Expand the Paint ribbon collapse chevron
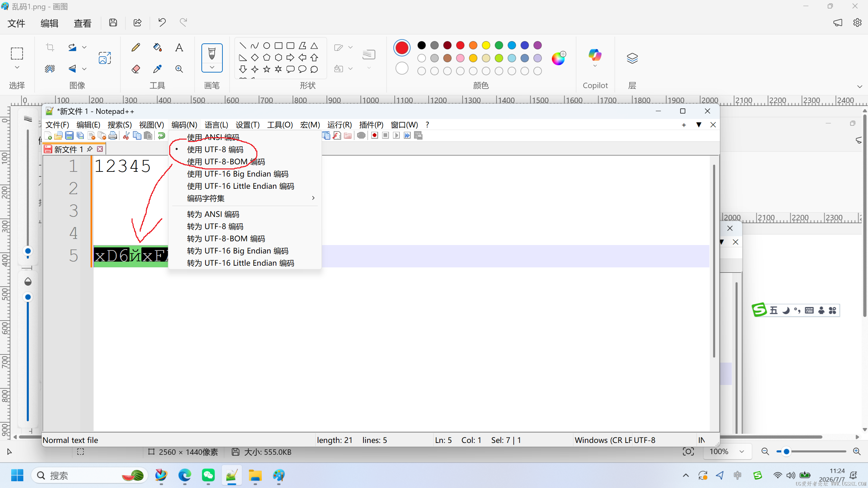 [860, 86]
